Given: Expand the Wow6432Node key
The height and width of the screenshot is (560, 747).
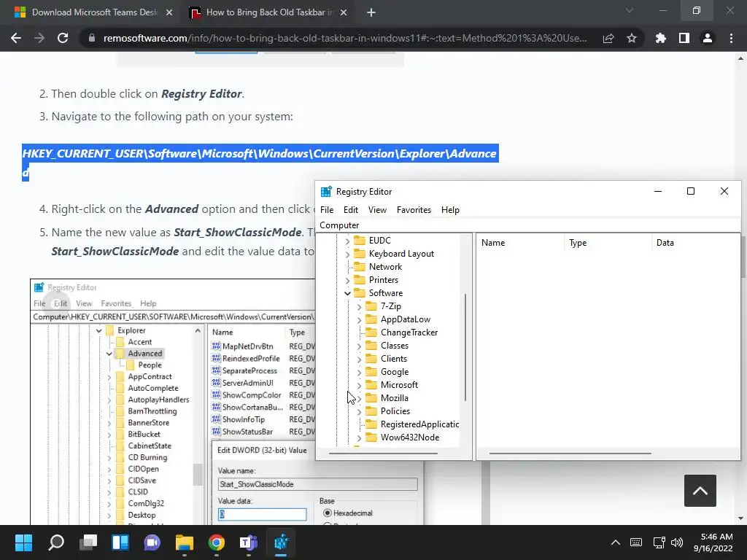Looking at the screenshot, I should [359, 438].
